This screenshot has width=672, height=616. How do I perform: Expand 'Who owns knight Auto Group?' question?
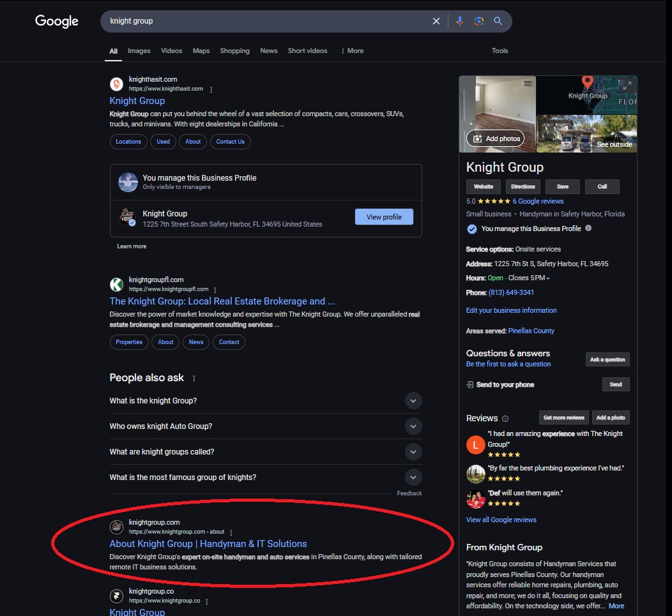(413, 426)
